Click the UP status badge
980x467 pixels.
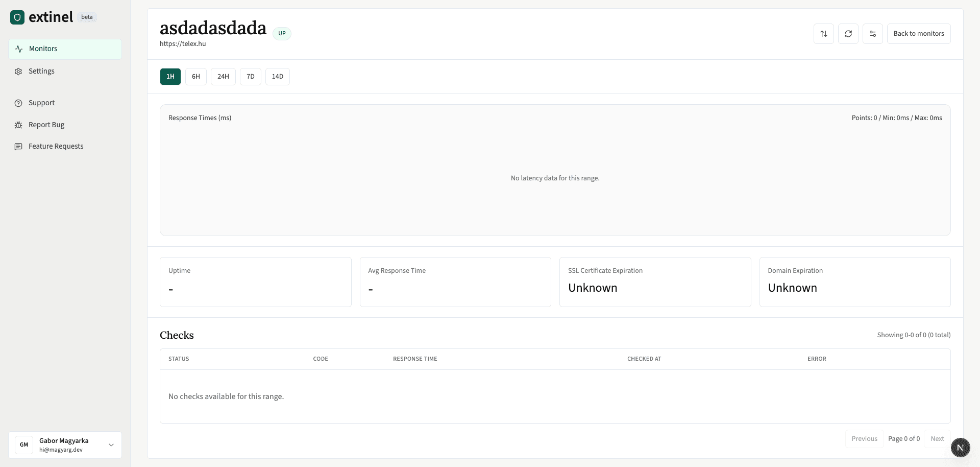[282, 34]
